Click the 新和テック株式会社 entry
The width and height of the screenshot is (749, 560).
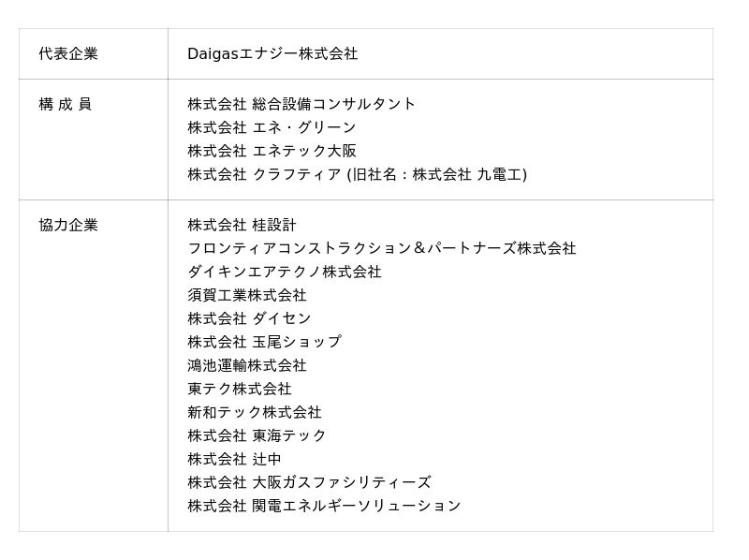pos(255,412)
